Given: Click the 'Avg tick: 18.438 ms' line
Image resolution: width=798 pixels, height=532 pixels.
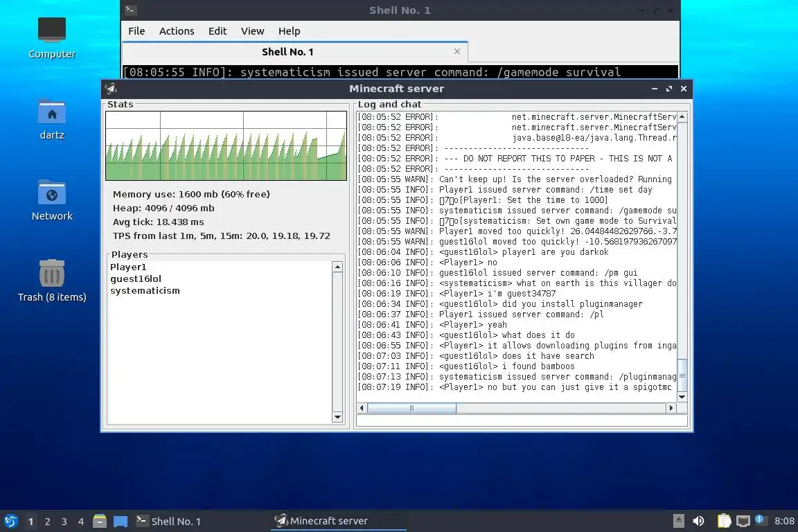Looking at the screenshot, I should pos(158,222).
